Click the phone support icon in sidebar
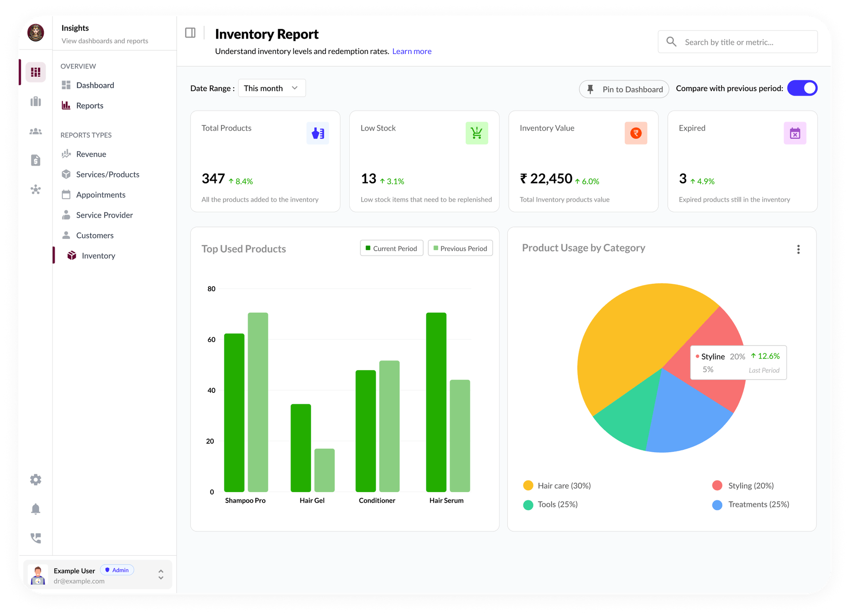Viewport: 850px width, 616px height. (35, 538)
